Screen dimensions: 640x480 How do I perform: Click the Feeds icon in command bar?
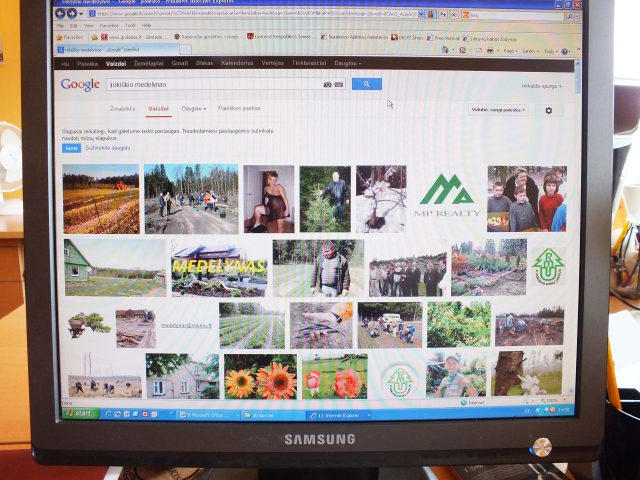462,51
